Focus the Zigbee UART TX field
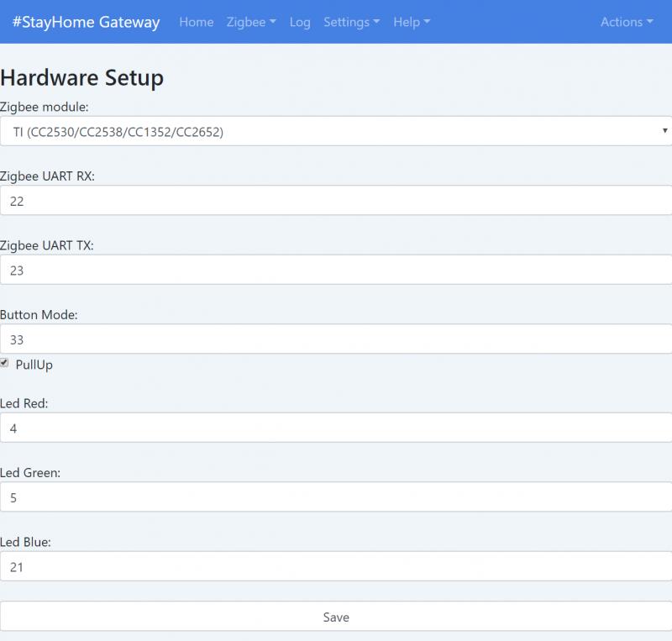The width and height of the screenshot is (672, 641). [336, 271]
